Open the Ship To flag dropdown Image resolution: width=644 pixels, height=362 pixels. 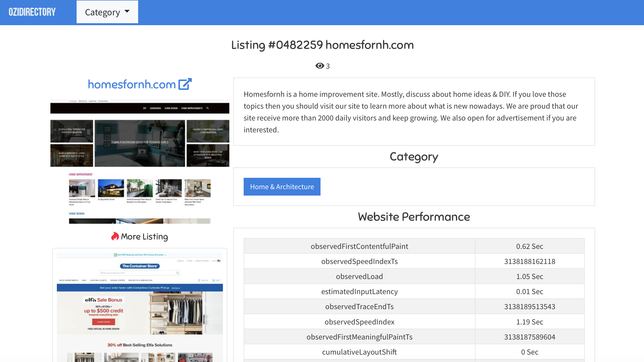tap(219, 261)
